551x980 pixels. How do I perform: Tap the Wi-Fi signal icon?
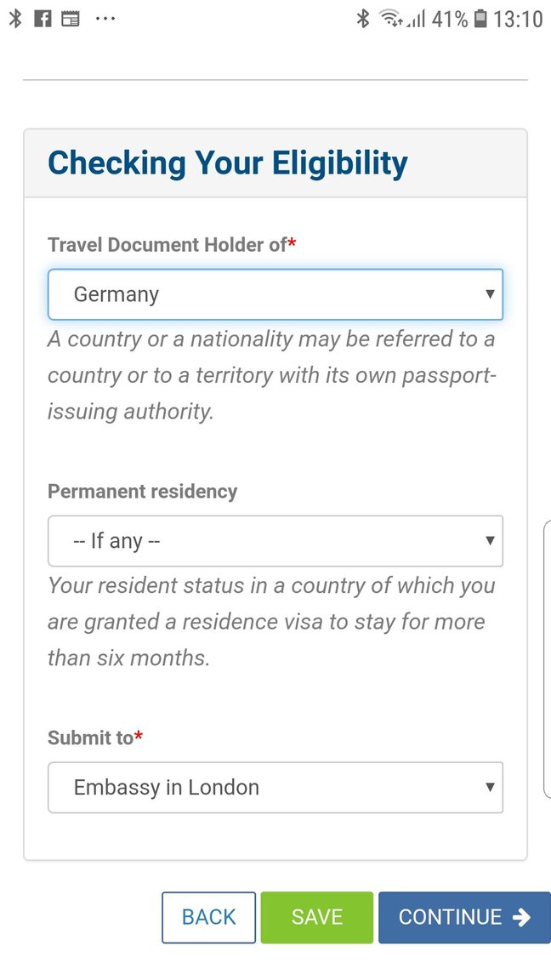(390, 19)
